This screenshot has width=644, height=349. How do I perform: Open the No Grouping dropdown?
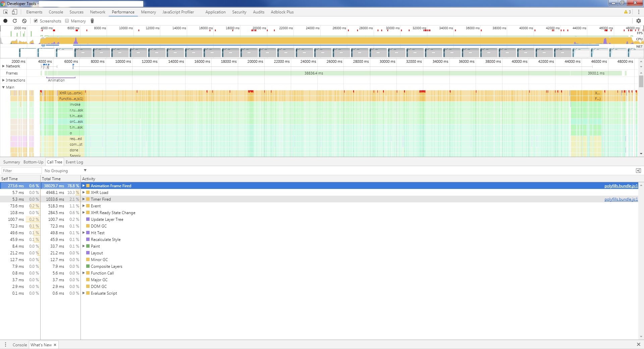(65, 171)
